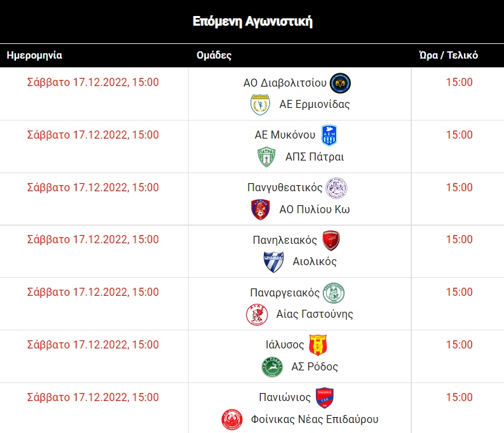This screenshot has width=504, height=433.
Task: Click the ΑΟ Πυλίου Κω logo
Action: point(260,210)
